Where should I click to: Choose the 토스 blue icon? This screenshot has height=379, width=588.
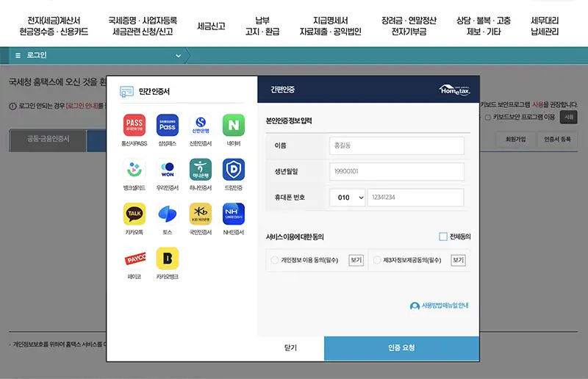pos(168,214)
